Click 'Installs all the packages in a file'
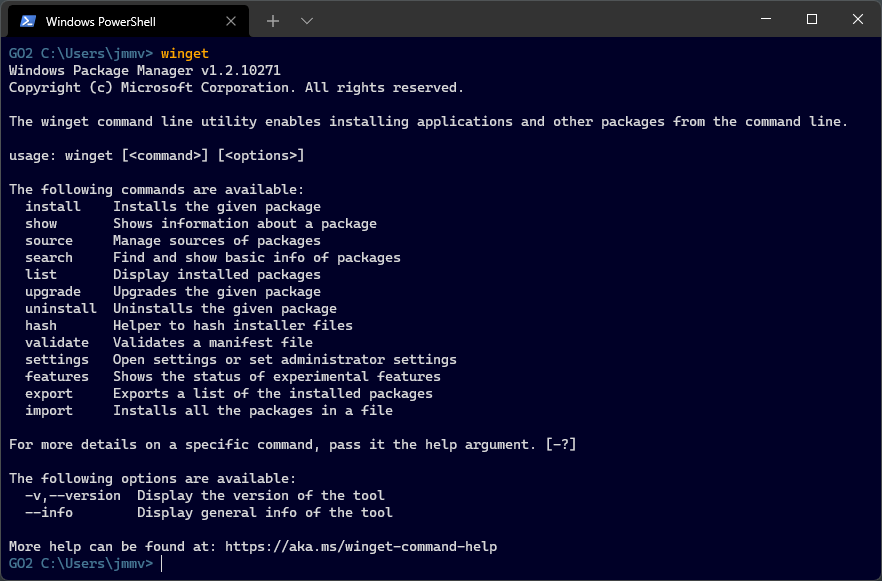This screenshot has height=581, width=882. (253, 411)
